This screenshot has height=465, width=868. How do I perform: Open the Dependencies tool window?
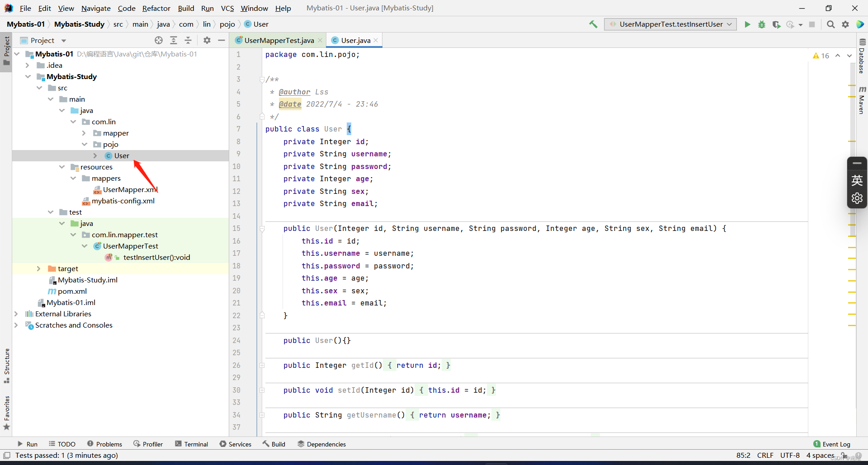pos(322,444)
